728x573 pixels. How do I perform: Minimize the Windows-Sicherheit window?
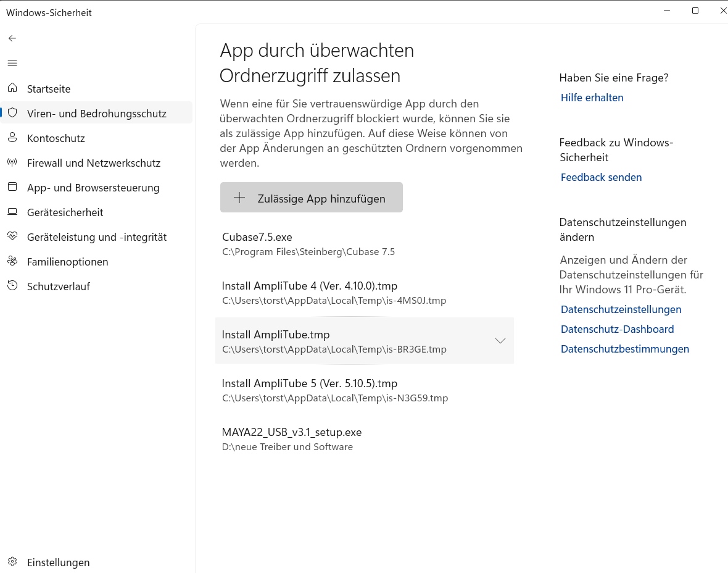click(x=667, y=10)
